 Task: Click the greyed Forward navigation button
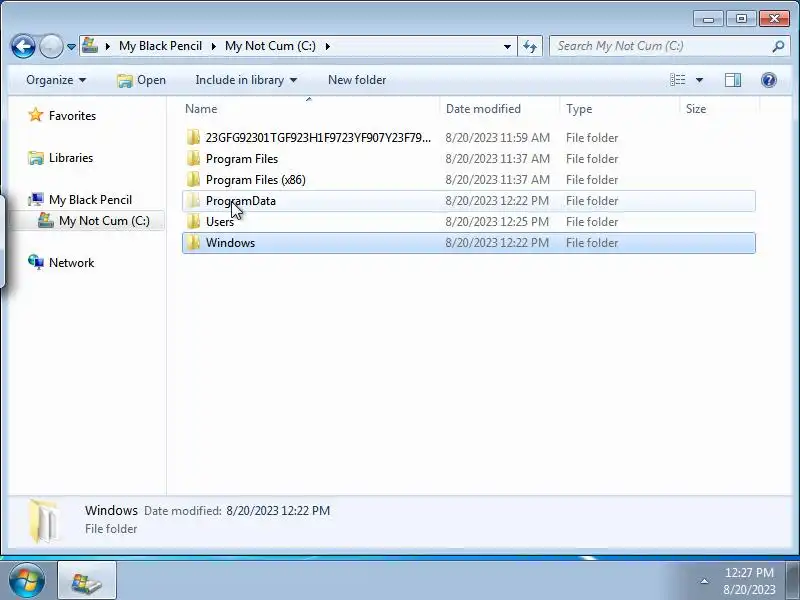pos(51,46)
